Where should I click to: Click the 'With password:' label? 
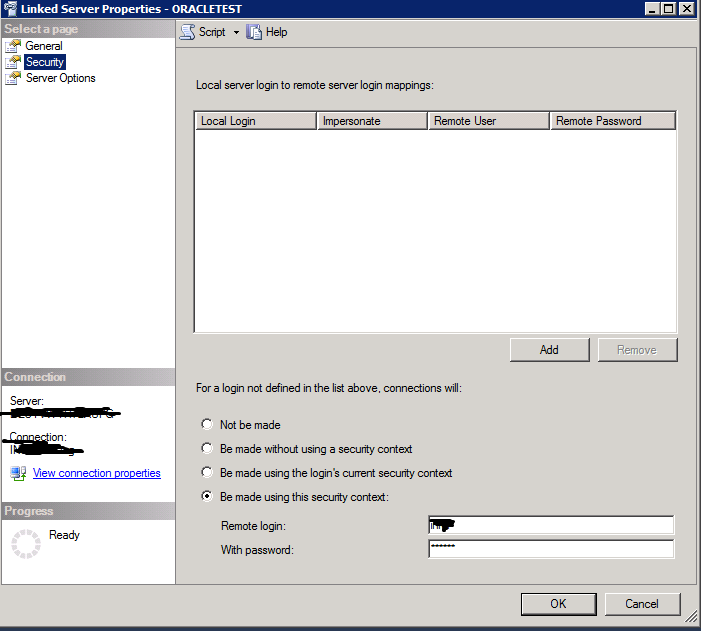[257, 550]
